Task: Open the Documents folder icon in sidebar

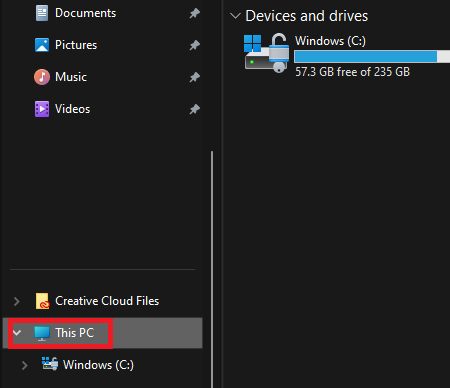Action: (x=42, y=13)
